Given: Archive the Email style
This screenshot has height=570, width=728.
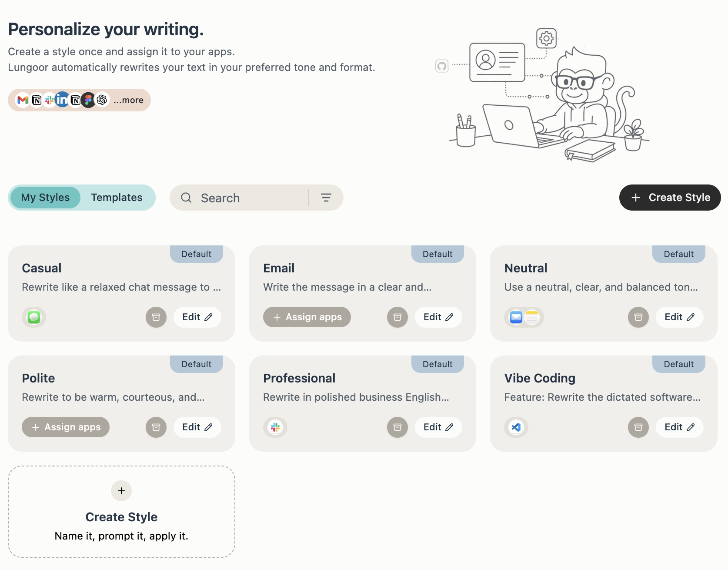Looking at the screenshot, I should 397,317.
